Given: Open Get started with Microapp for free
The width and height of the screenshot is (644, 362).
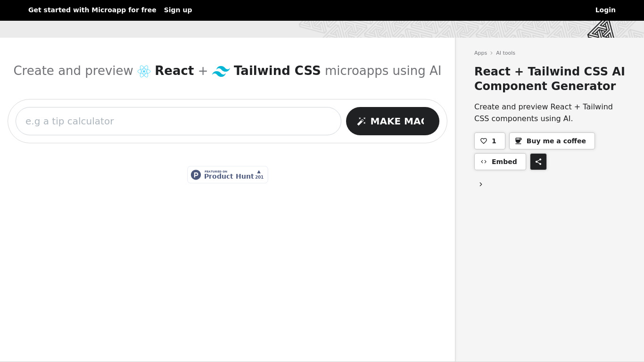Looking at the screenshot, I should (92, 10).
